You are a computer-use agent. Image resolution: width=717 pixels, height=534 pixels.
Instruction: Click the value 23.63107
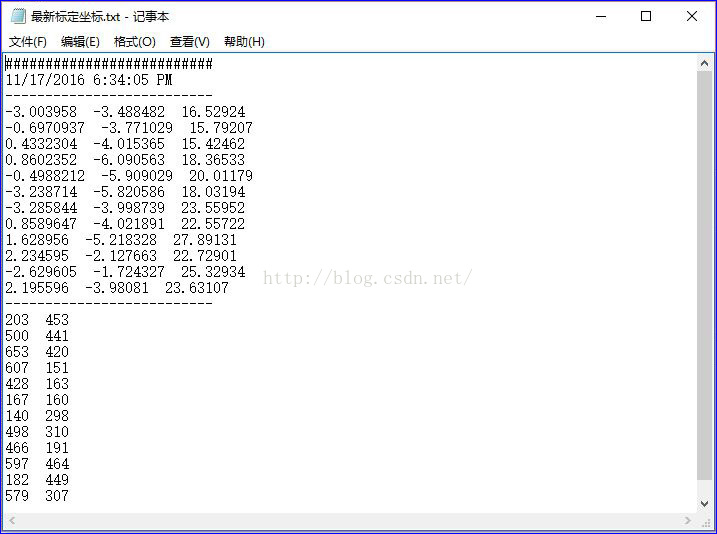tap(197, 288)
